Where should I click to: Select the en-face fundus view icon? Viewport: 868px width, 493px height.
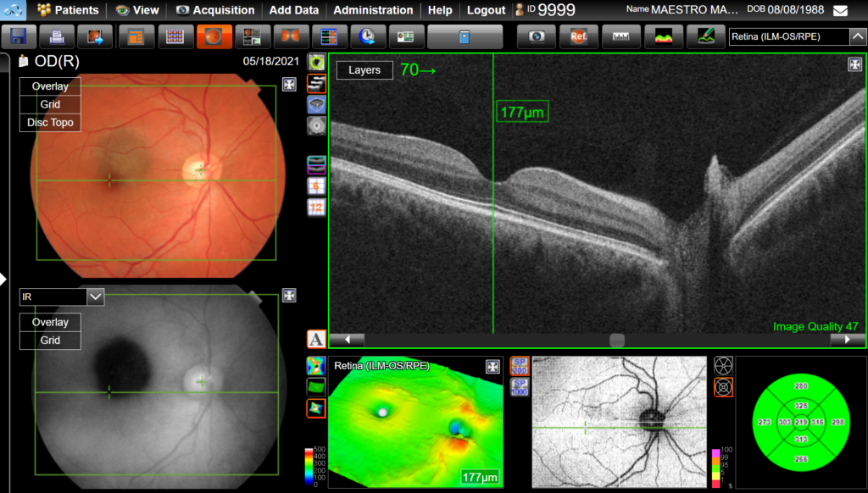[315, 61]
